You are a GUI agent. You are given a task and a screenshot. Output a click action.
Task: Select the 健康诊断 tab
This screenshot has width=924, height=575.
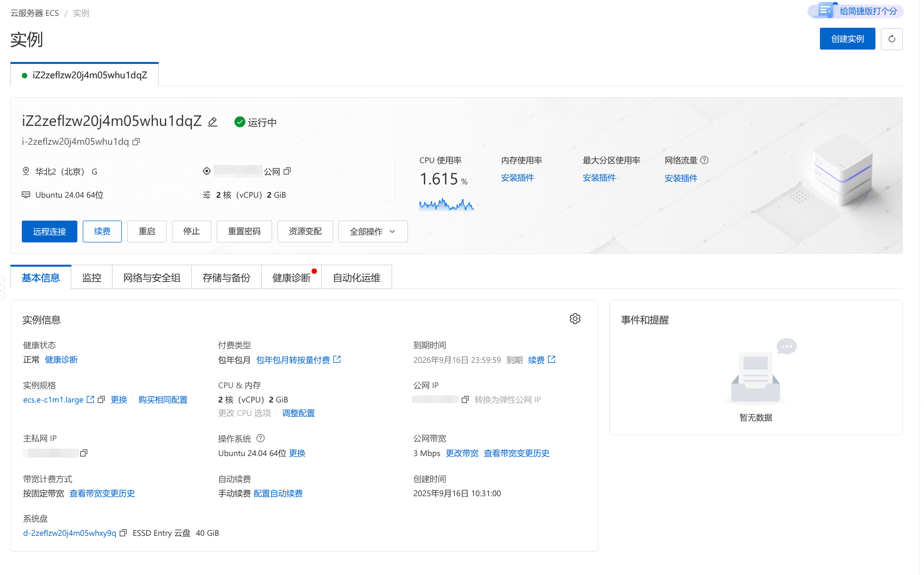291,278
